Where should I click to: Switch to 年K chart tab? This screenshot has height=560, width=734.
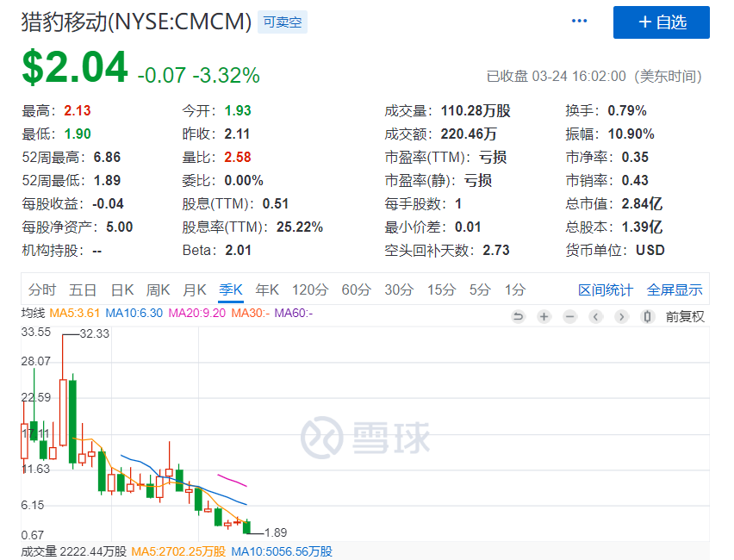pyautogui.click(x=267, y=289)
